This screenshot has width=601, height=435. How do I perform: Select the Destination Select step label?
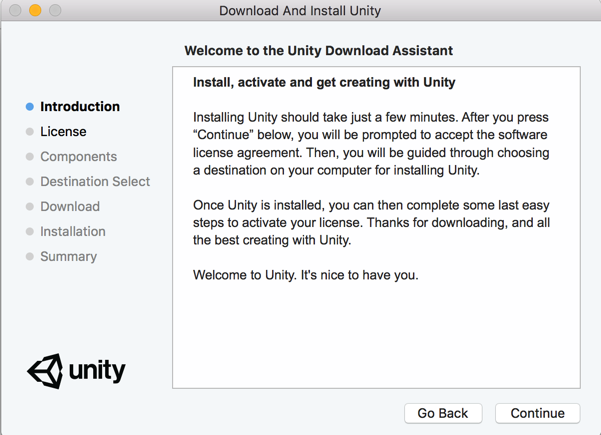coord(95,182)
